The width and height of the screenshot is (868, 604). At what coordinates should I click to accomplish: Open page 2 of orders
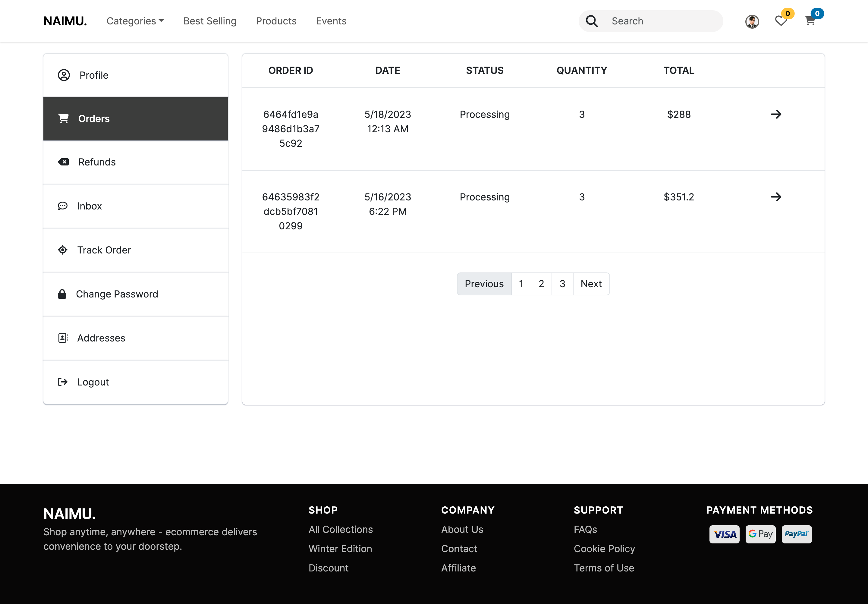click(x=541, y=284)
